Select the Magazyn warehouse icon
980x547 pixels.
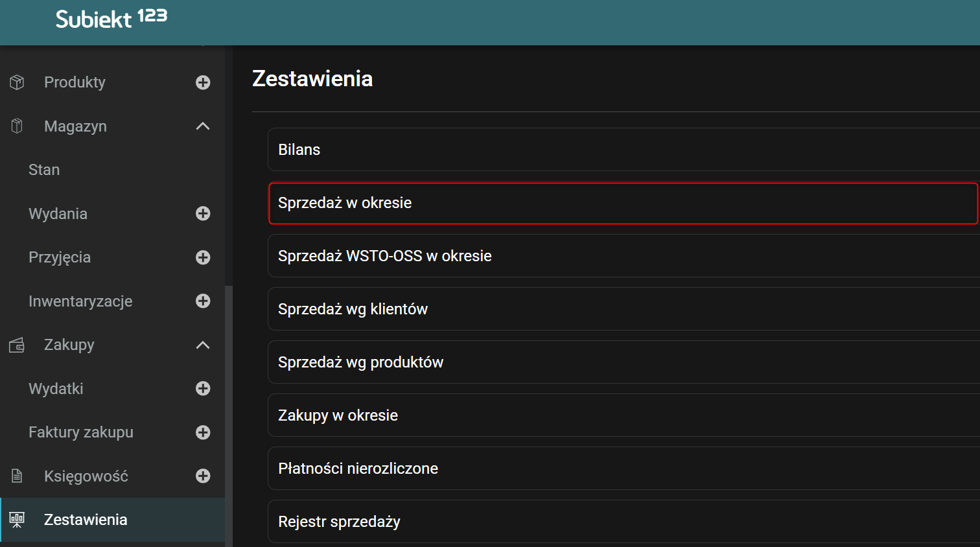tap(16, 126)
